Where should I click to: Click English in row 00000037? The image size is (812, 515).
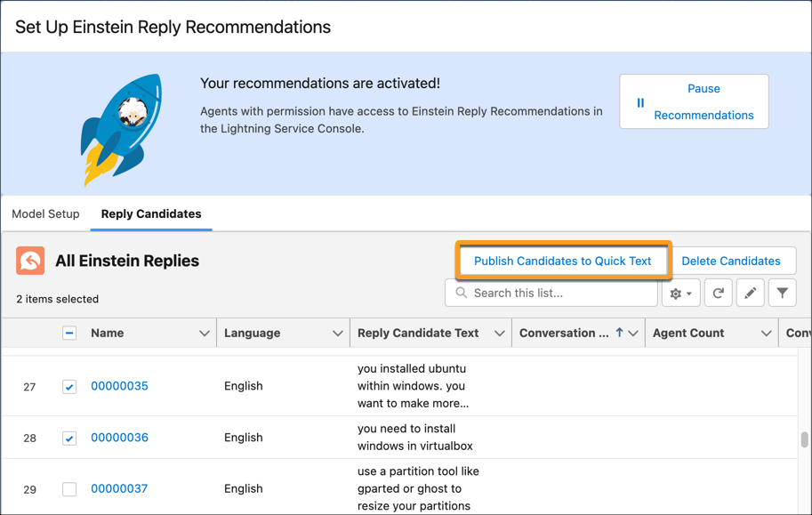pos(244,488)
